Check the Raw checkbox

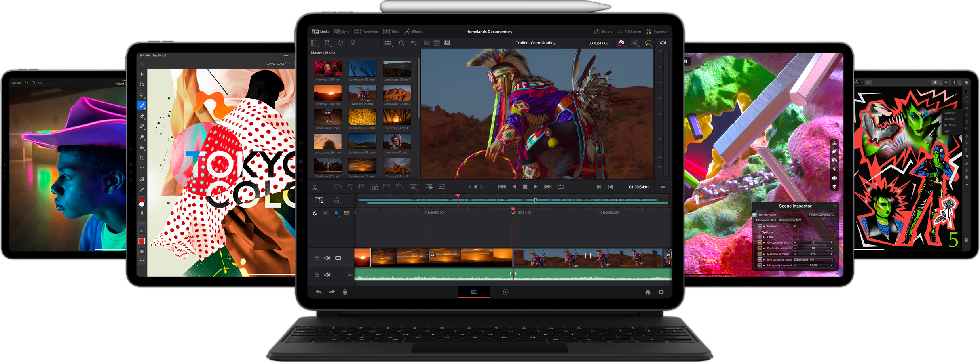coord(794,237)
